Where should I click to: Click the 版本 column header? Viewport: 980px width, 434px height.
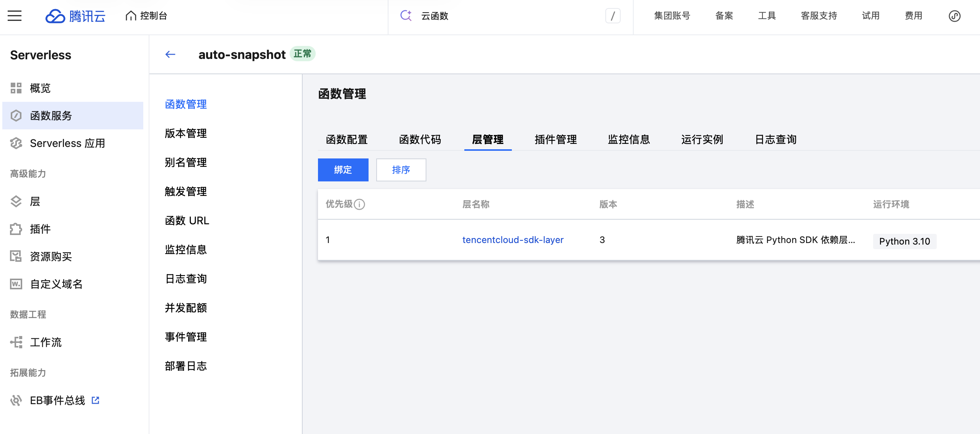click(608, 204)
